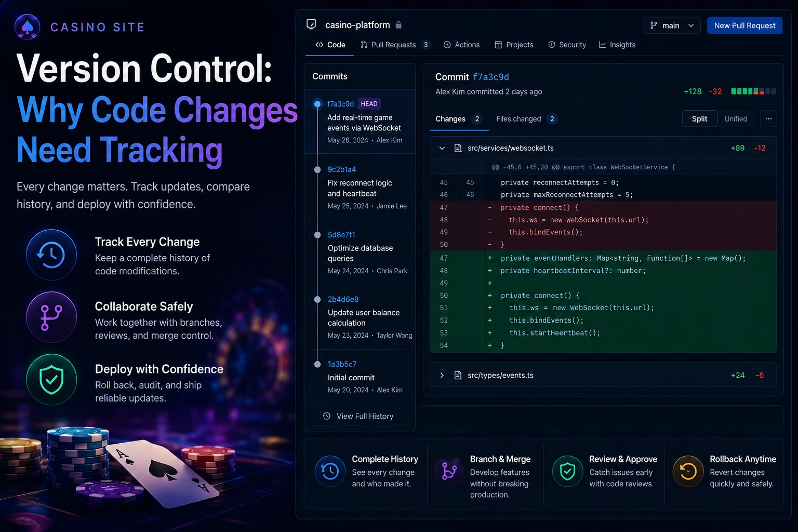Click the HEAD badge on commit f7a3c9d
Screen dimensions: 798x532
369,104
